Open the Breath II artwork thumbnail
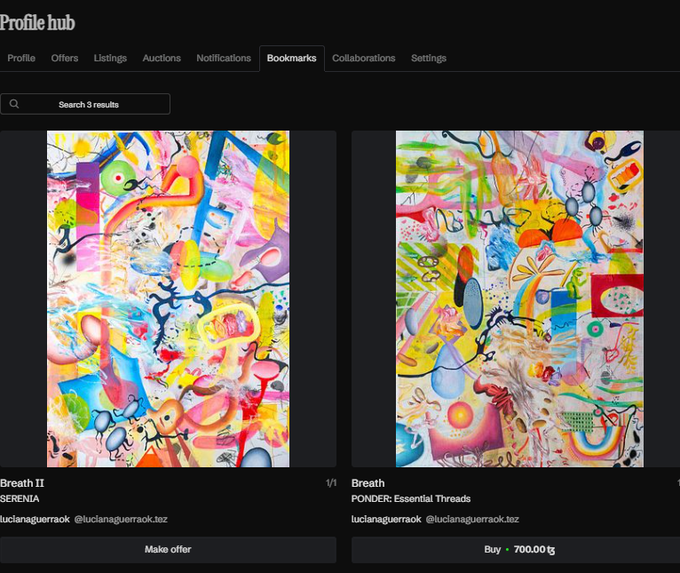 point(168,299)
